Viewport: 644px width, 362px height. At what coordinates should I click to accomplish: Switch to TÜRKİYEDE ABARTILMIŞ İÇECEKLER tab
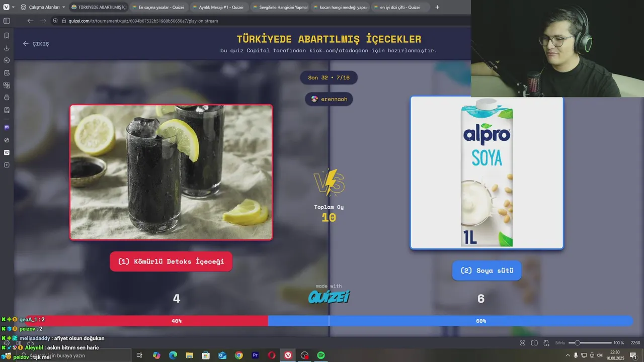(x=98, y=7)
